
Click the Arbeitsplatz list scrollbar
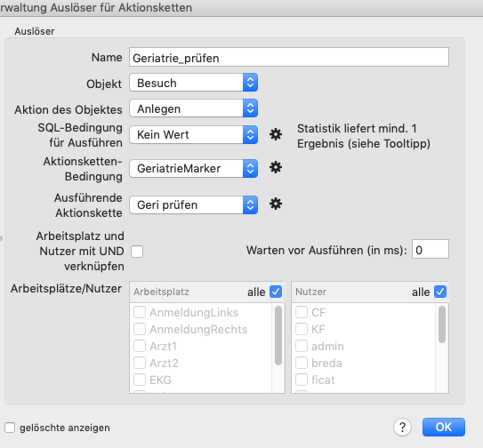pyautogui.click(x=278, y=336)
